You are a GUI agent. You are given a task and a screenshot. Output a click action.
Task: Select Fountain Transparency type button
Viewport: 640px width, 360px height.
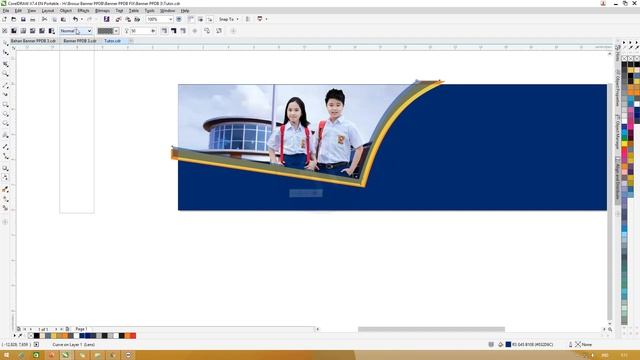[23, 31]
